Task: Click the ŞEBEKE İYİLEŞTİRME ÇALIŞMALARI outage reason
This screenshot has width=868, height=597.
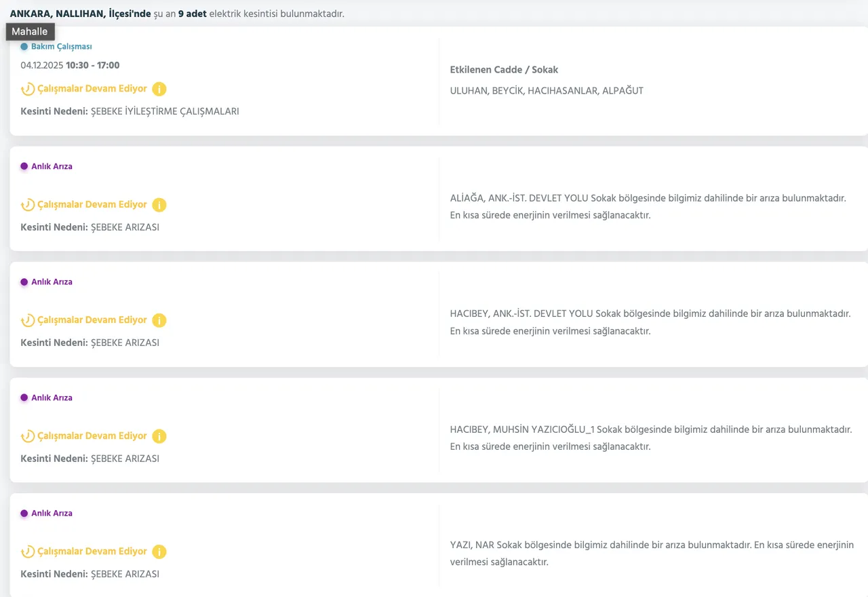Action: coord(165,111)
